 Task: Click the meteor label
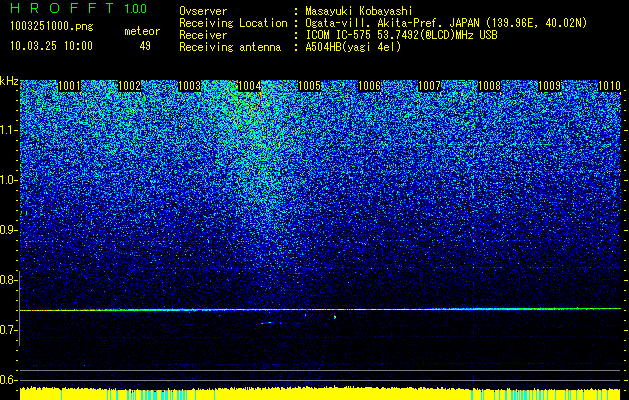142,31
